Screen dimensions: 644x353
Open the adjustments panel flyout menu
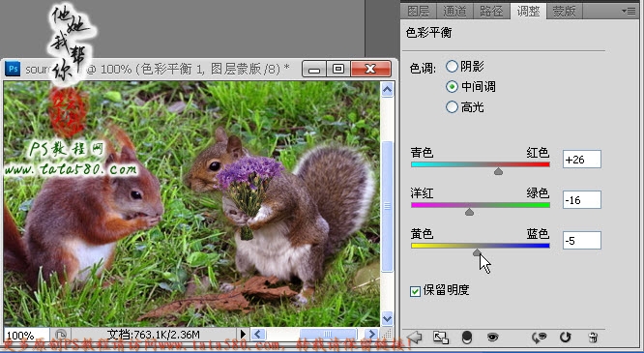(629, 12)
